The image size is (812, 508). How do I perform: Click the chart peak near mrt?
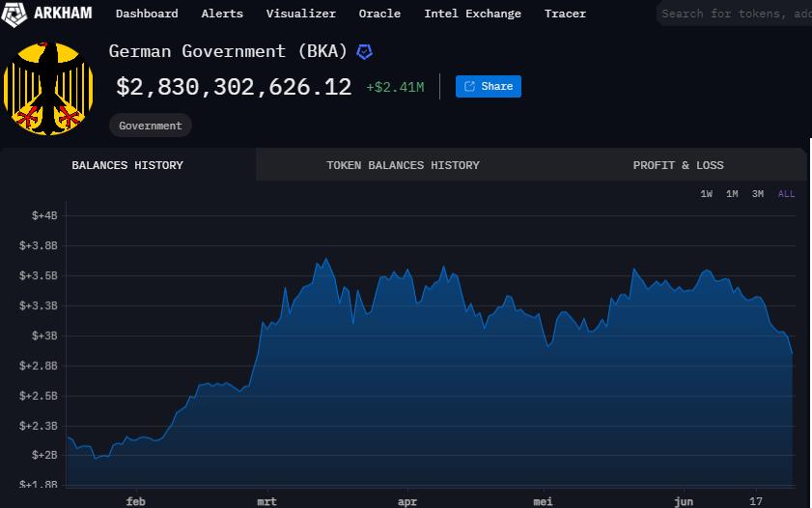point(326,259)
